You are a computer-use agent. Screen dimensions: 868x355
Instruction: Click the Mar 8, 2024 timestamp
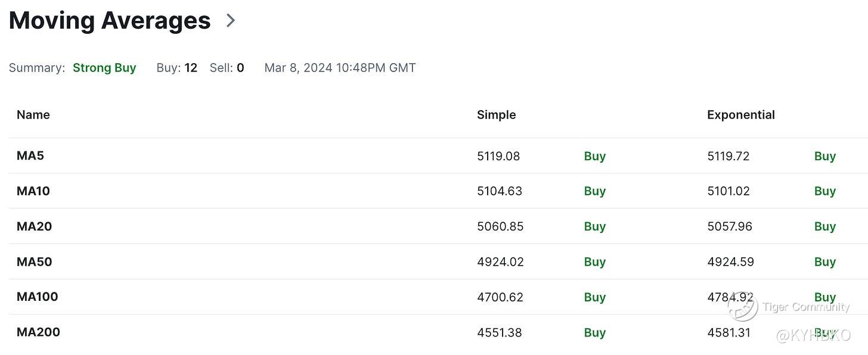pyautogui.click(x=340, y=68)
